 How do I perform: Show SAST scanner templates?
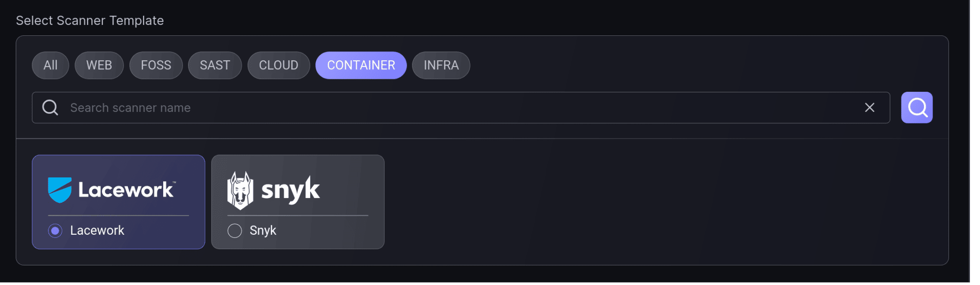(215, 66)
